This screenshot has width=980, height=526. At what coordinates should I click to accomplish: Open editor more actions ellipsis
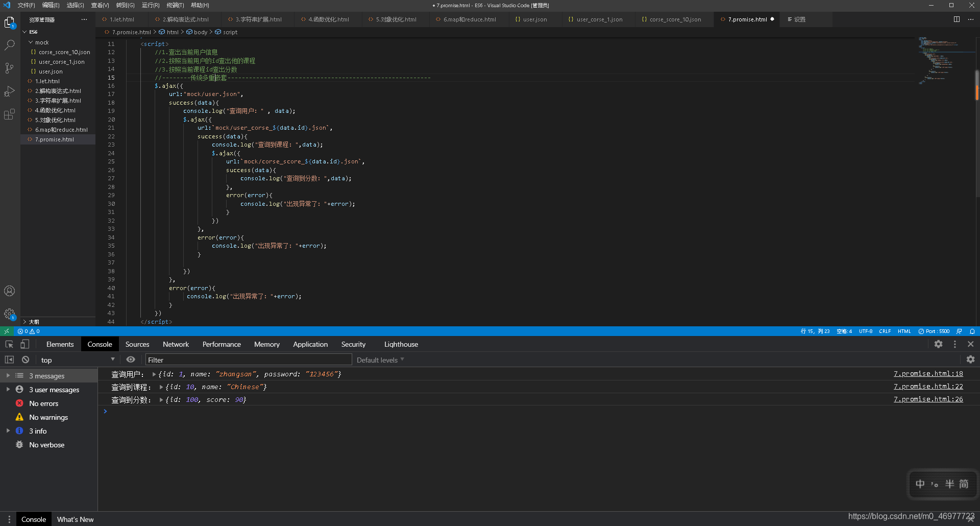click(x=971, y=19)
